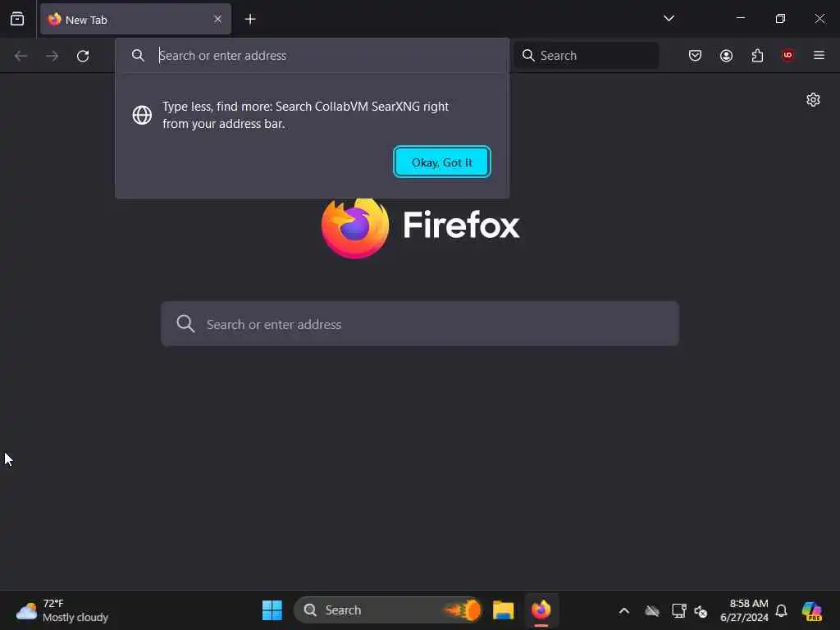
Task: Open the uBlock Origin extension icon
Action: pos(788,56)
